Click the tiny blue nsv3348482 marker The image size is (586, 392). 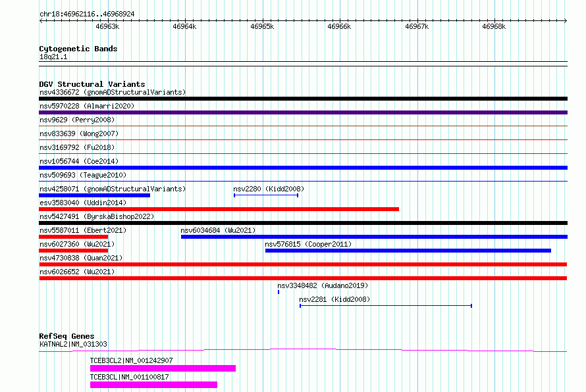pyautogui.click(x=279, y=292)
